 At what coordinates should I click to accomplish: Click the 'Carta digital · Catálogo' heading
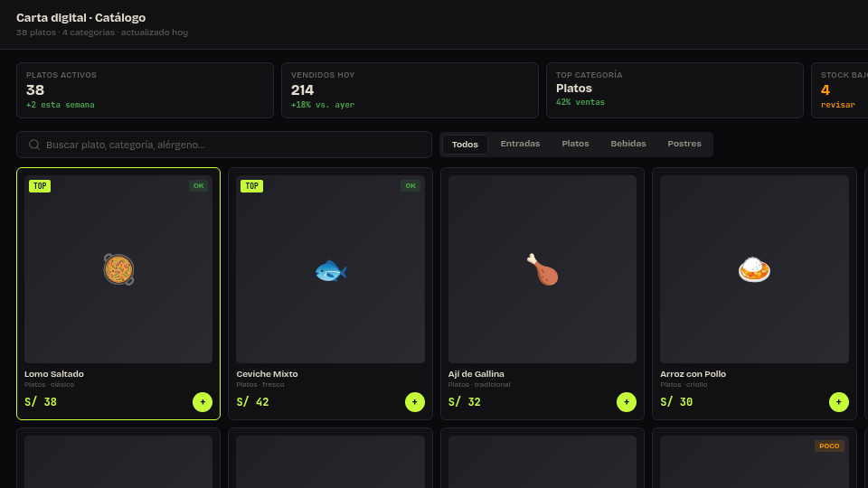click(x=80, y=18)
